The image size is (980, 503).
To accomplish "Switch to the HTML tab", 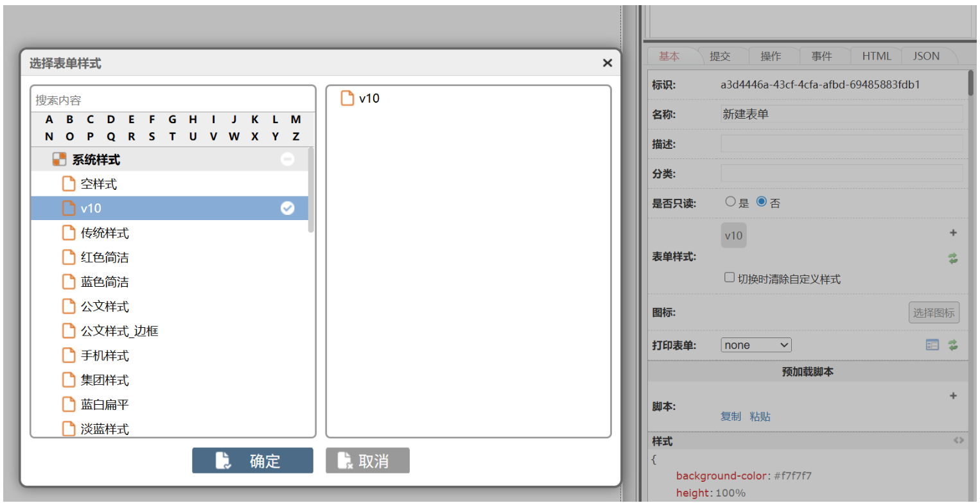I will (876, 56).
